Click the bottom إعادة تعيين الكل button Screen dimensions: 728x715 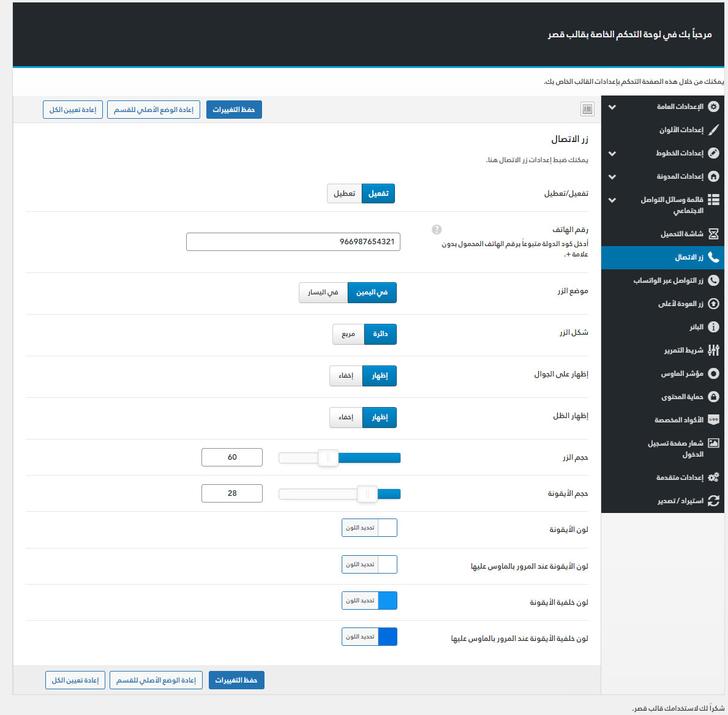[x=75, y=680]
